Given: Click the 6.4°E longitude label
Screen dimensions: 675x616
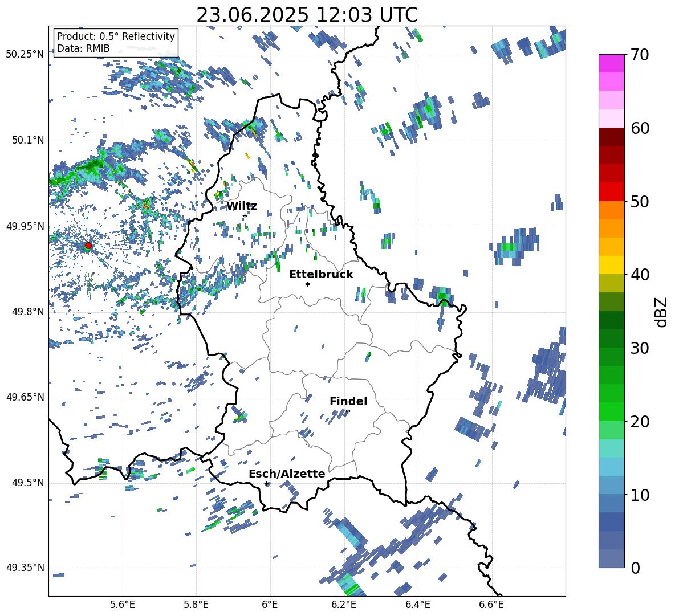Looking at the screenshot, I should pos(417,605).
